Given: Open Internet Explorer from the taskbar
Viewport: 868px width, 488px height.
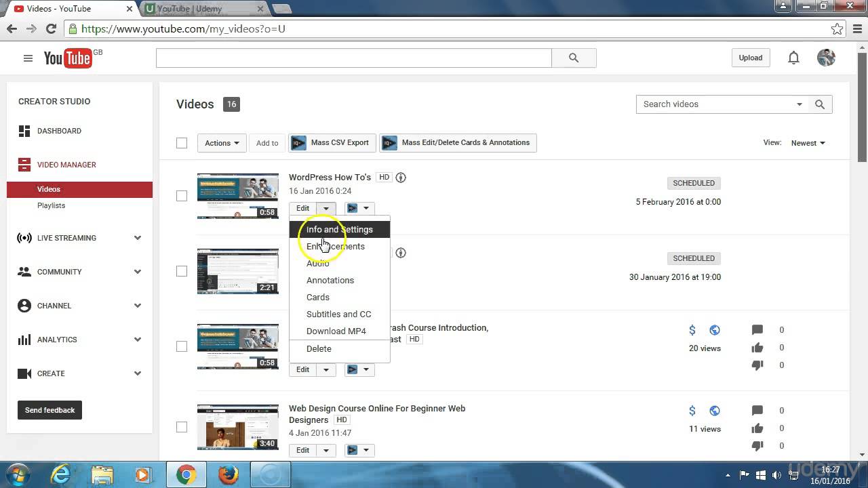Looking at the screenshot, I should click(x=61, y=475).
